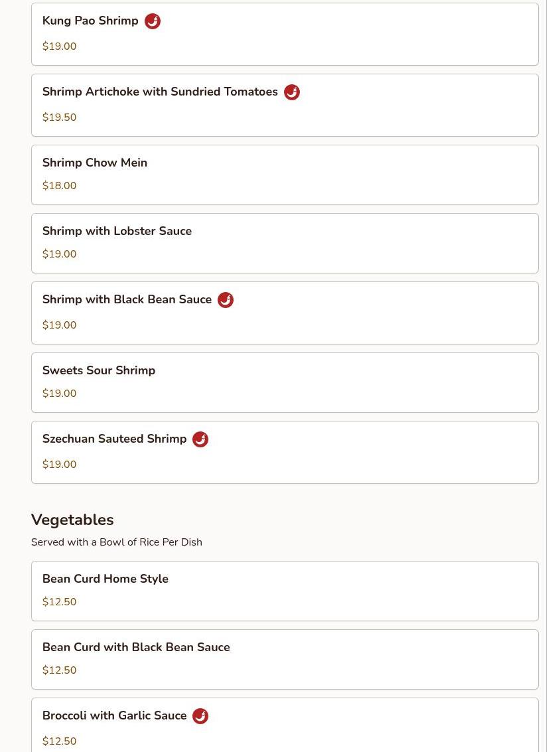Click spicy icon next to Shrimp Artichoke
Screen dimensions: 560x752
point(292,92)
